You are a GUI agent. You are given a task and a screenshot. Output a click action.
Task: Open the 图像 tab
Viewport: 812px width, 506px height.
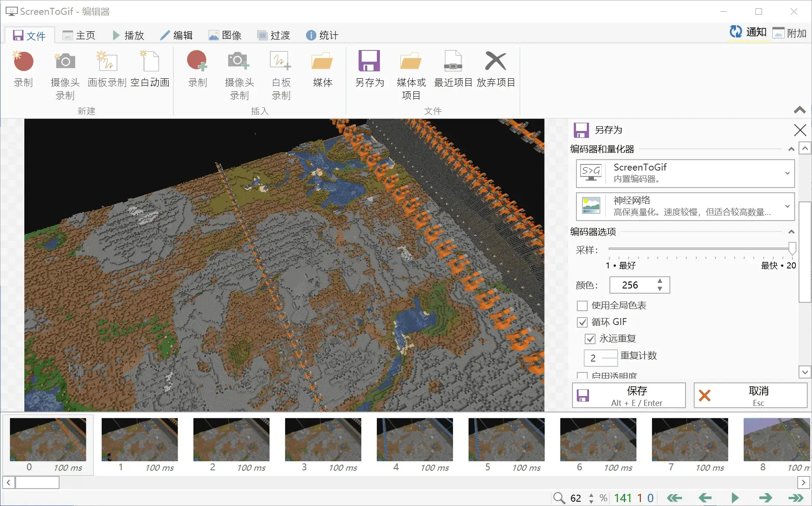coord(225,35)
